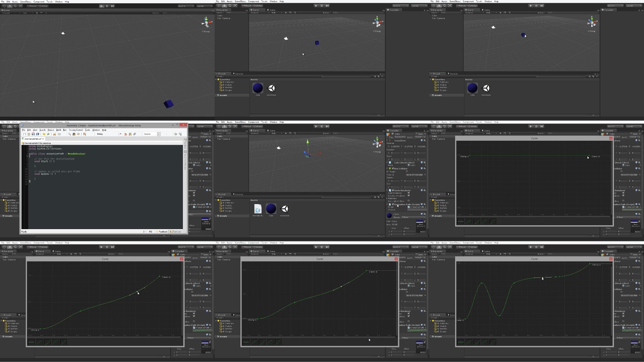Open Transform gear menu in move-gizmo frame Inspector
Screen dimensions: 644x362
[425, 140]
